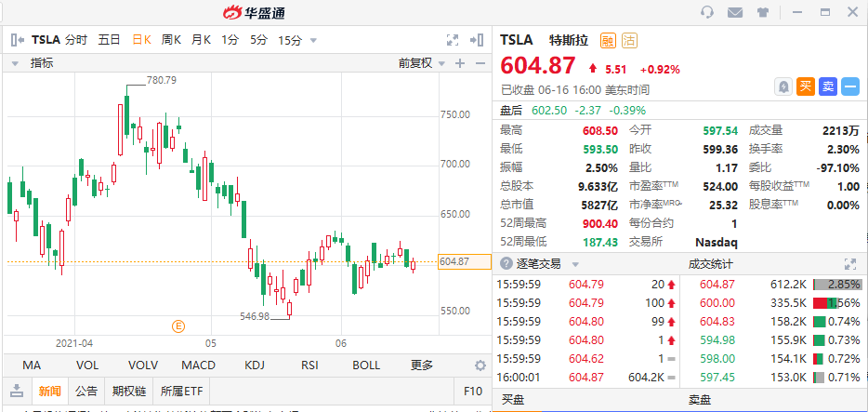
Task: Click the 780.79 high price label on chart
Action: 162,80
